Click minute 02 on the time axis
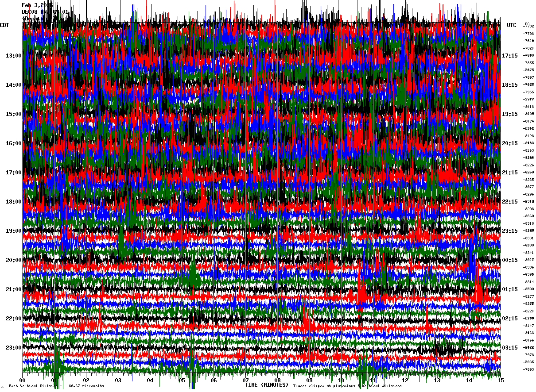 pos(86,380)
